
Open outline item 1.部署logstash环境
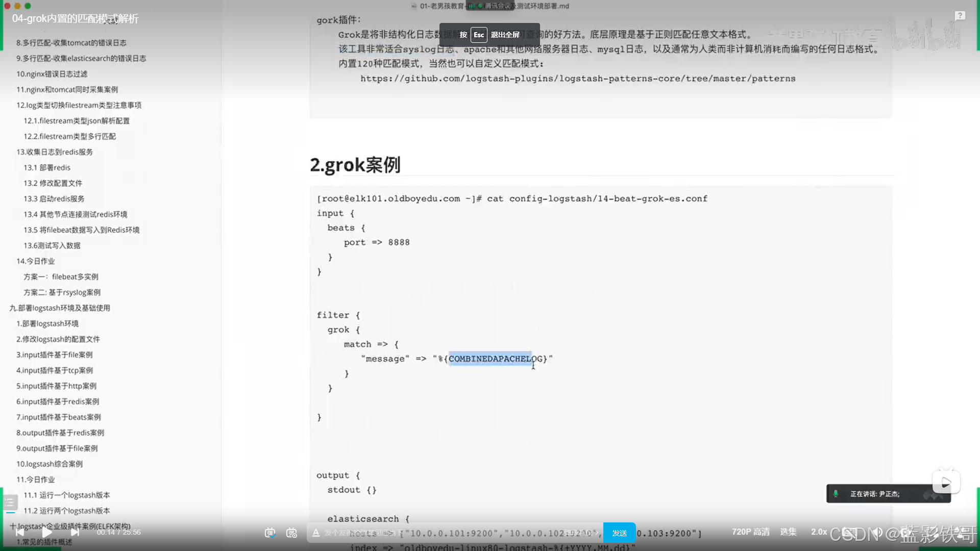(47, 323)
